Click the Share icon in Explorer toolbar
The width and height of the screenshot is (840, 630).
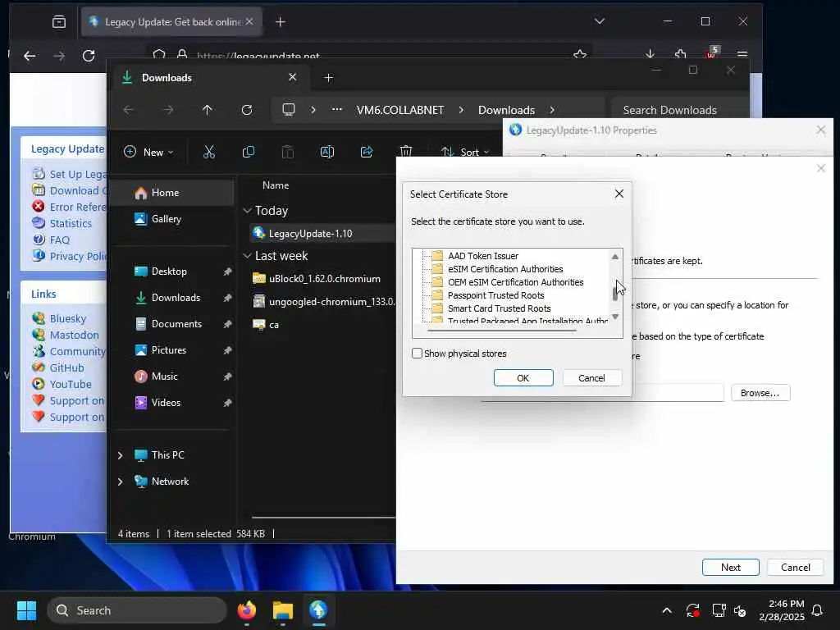click(x=367, y=152)
